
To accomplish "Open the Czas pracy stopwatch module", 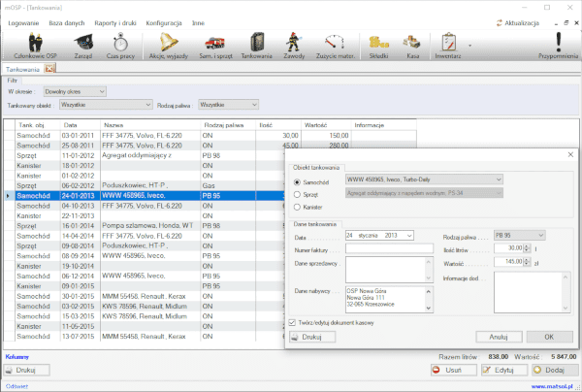I will coord(120,46).
